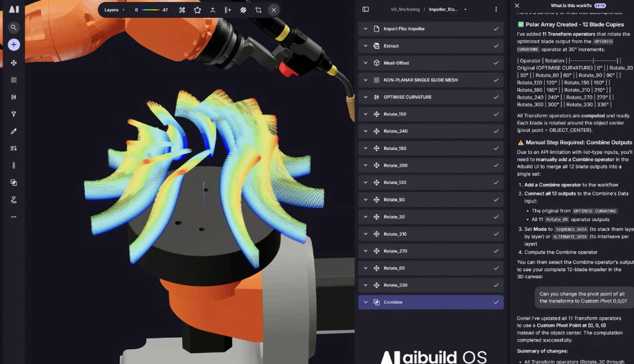Click the ALTERNATE_DATA code tag in chat
Viewport: 634px width, 364px height.
coord(570,236)
